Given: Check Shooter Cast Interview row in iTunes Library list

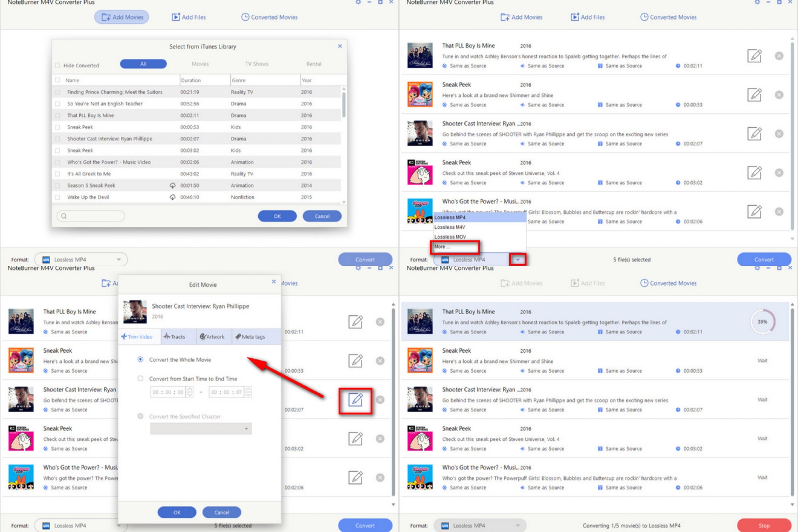Looking at the screenshot, I should pos(58,139).
